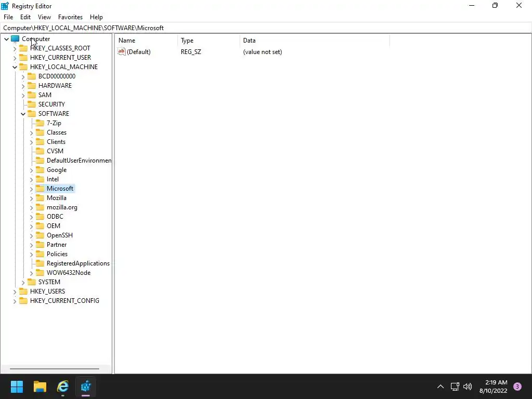Show hidden system tray icons
Image resolution: width=532 pixels, height=399 pixels.
click(441, 387)
